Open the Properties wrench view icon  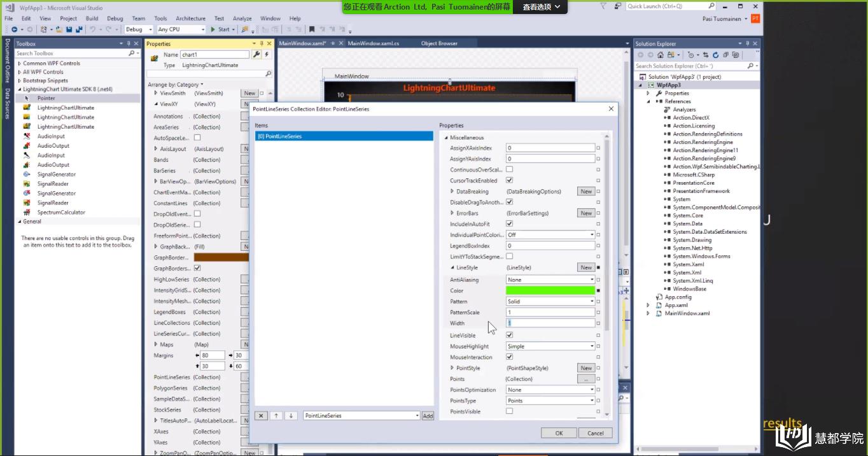point(256,55)
